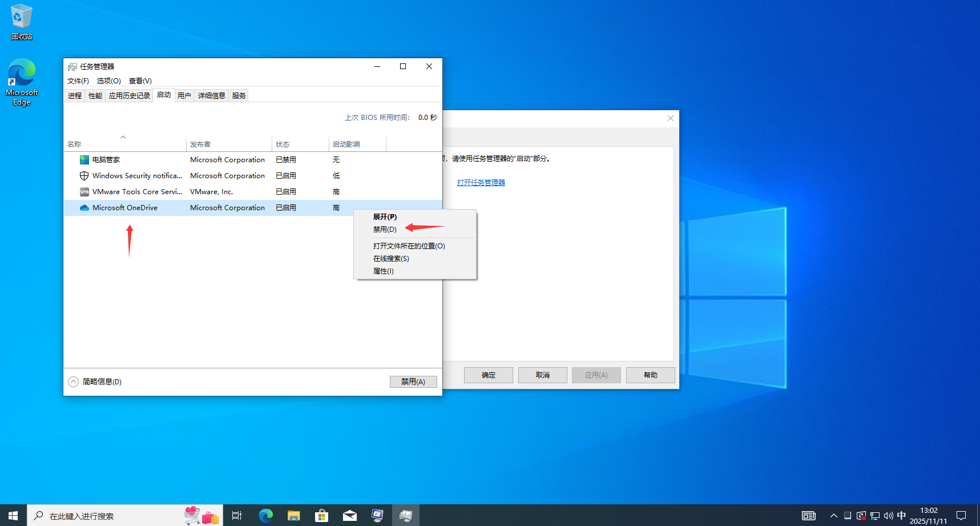Click the News and interests taskbar icon

pyautogui.click(x=809, y=516)
